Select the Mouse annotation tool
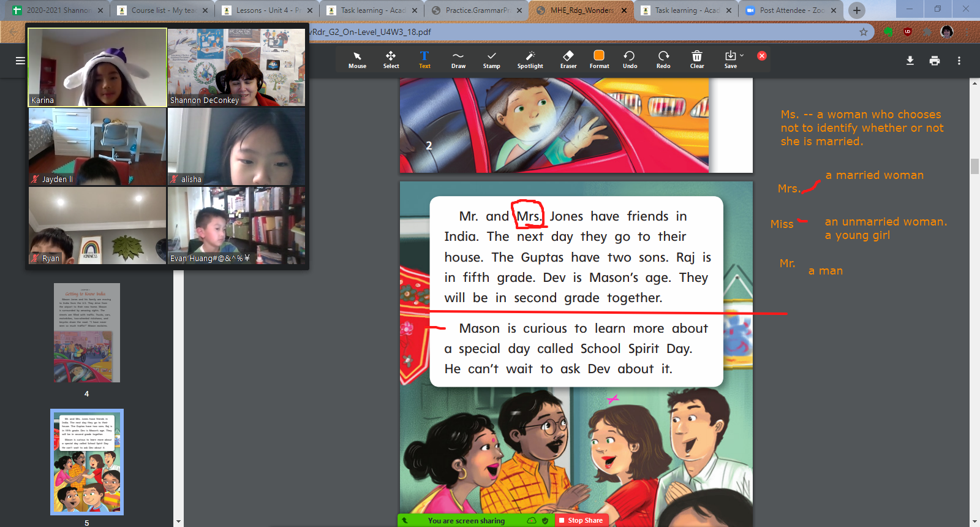Screen dimensions: 980x527 pyautogui.click(x=357, y=59)
